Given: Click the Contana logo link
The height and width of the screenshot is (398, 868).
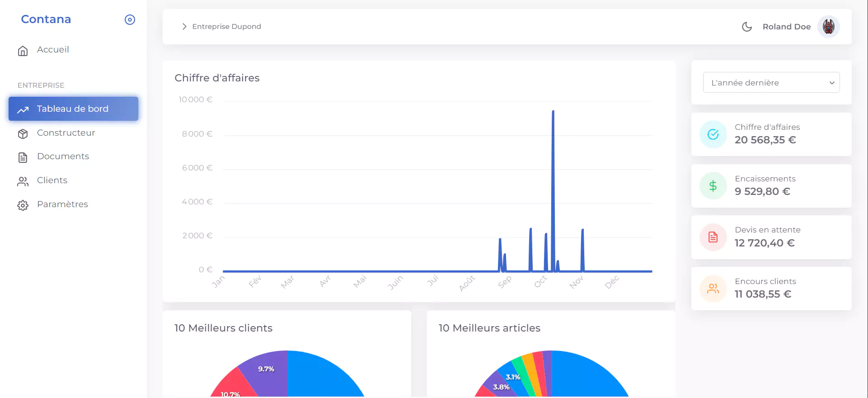Looking at the screenshot, I should click(46, 19).
